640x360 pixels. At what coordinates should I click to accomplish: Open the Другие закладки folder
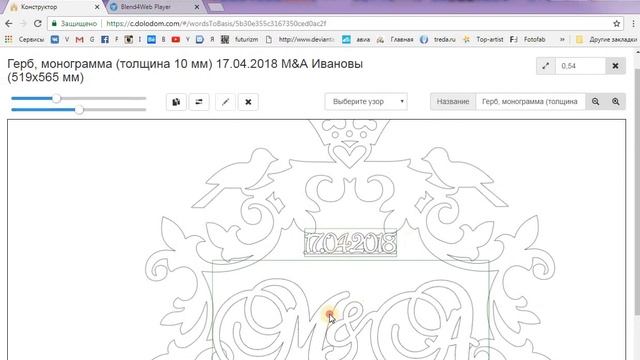tap(606, 40)
